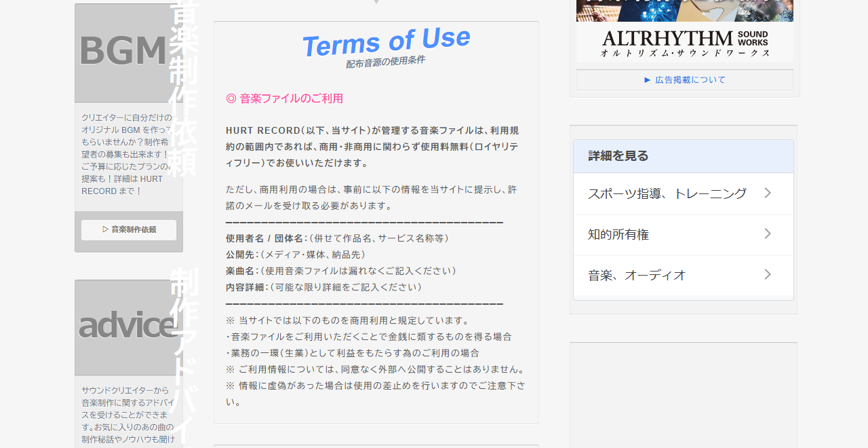This screenshot has height=448, width=868.
Task: Click the 詳細を見る header
Action: (x=684, y=156)
